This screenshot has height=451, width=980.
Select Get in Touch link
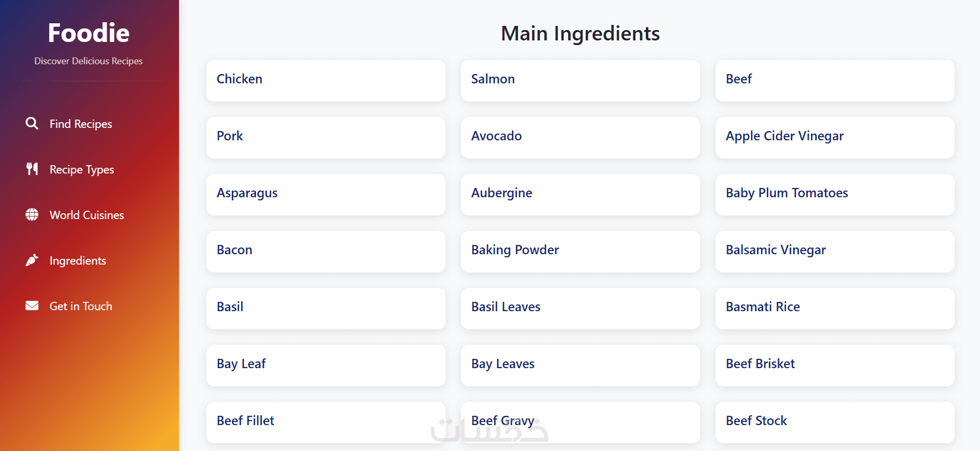tap(81, 306)
